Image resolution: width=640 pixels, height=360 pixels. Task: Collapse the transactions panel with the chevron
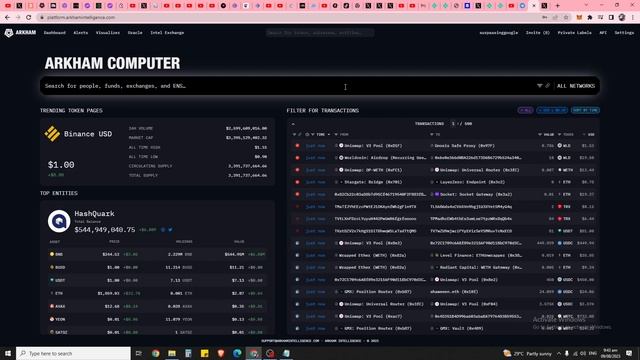click(x=293, y=124)
